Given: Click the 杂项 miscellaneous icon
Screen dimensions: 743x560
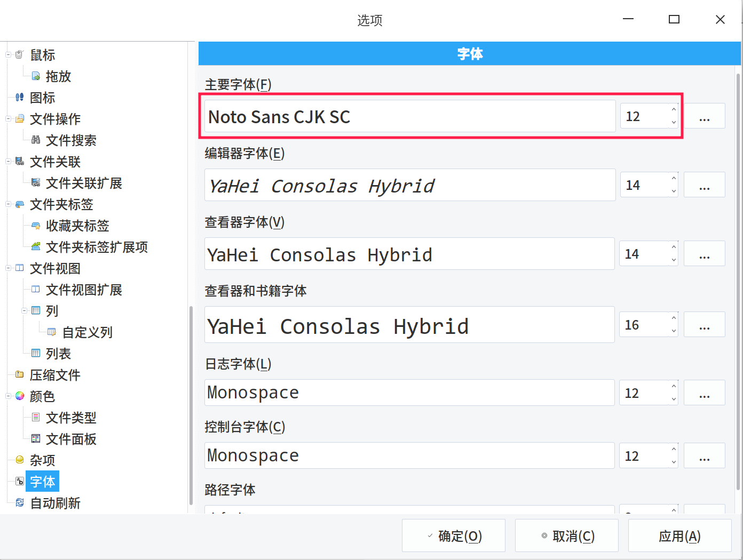Looking at the screenshot, I should 20,460.
